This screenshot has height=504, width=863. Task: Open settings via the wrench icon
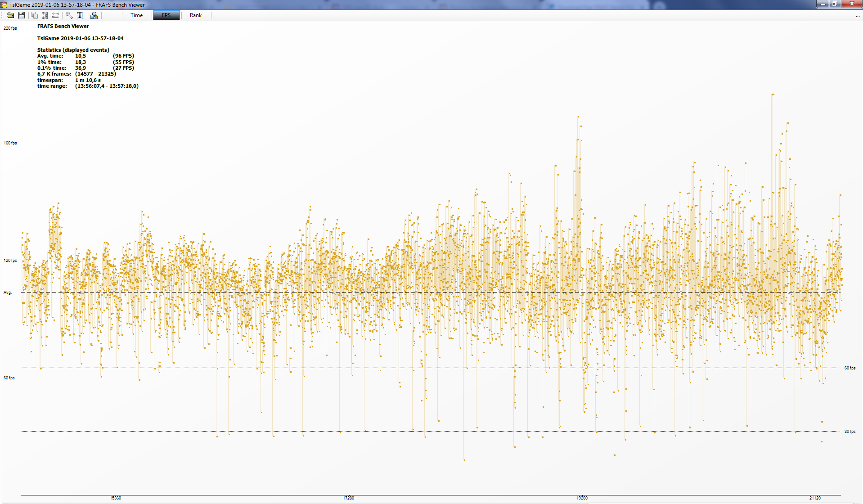(69, 15)
